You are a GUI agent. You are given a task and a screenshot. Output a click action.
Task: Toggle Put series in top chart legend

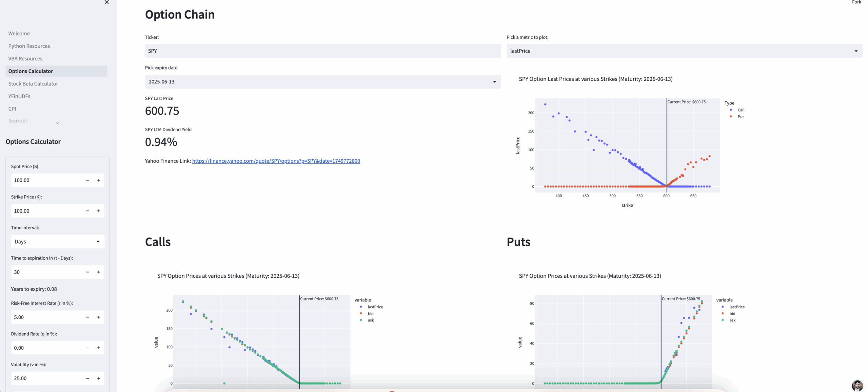point(740,117)
